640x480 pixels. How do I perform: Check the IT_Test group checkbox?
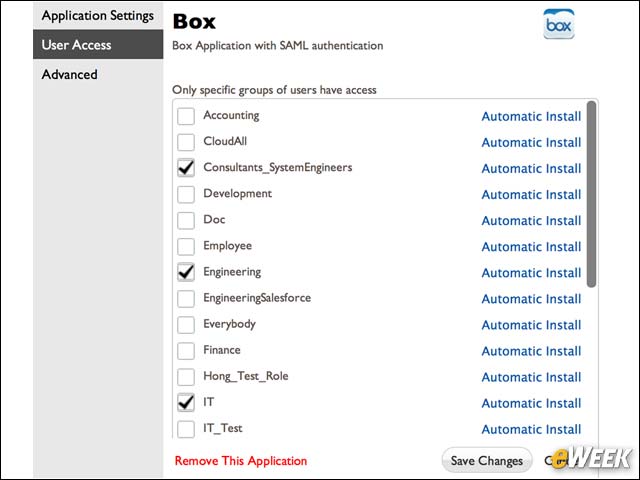(x=186, y=429)
